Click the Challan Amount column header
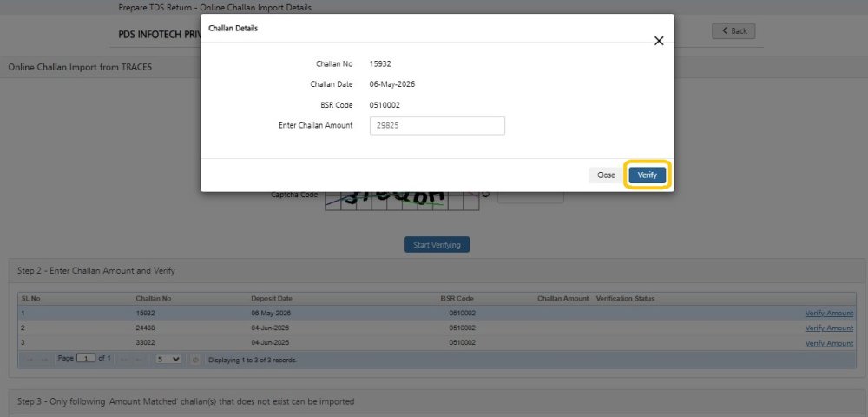This screenshot has width=868, height=417. (563, 299)
